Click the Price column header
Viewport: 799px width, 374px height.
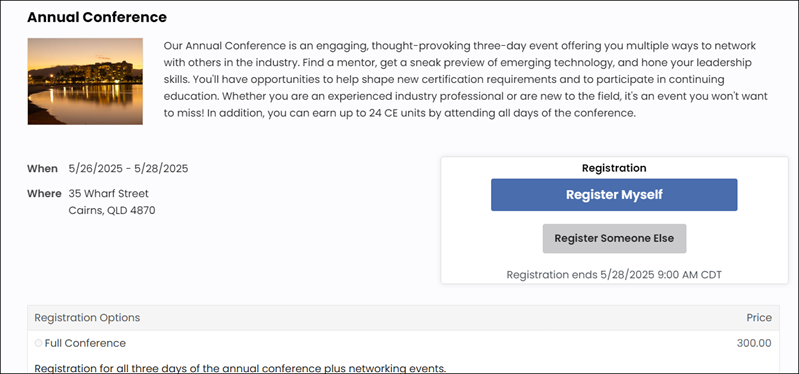coord(759,318)
